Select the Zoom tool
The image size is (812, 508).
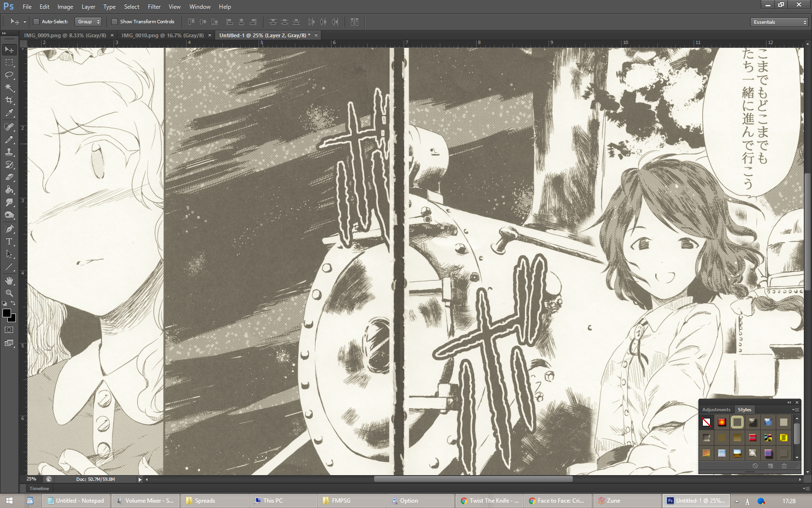click(x=9, y=293)
